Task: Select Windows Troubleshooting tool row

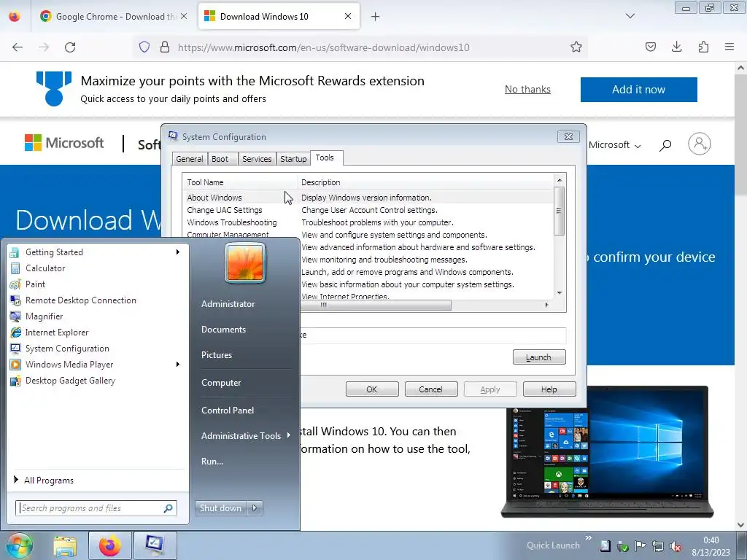Action: pos(368,222)
